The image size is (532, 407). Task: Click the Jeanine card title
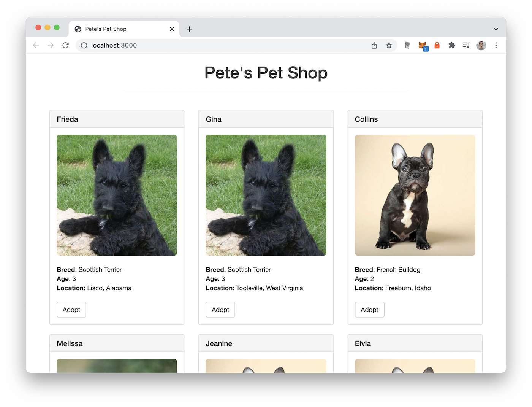click(219, 343)
